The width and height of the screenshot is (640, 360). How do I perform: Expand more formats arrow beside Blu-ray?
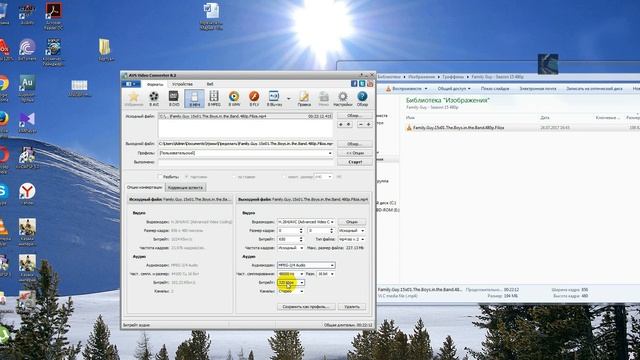289,98
